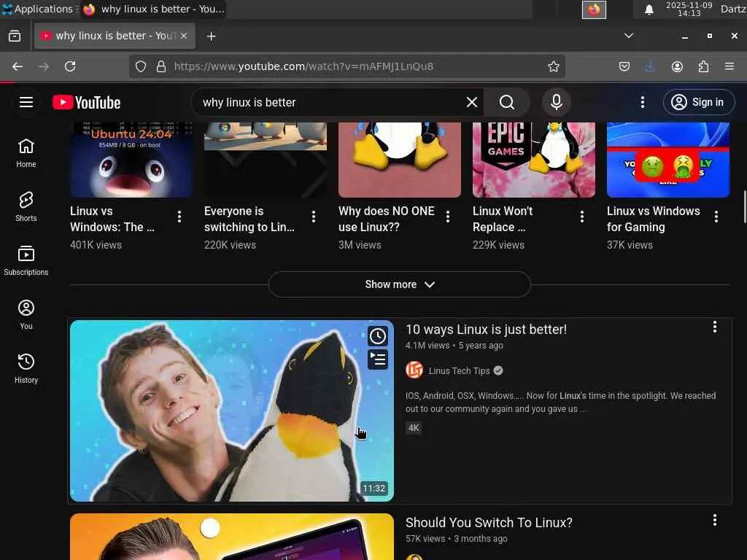Click the Linus Tech Tips channel avatar
747x560 pixels.
pos(414,370)
